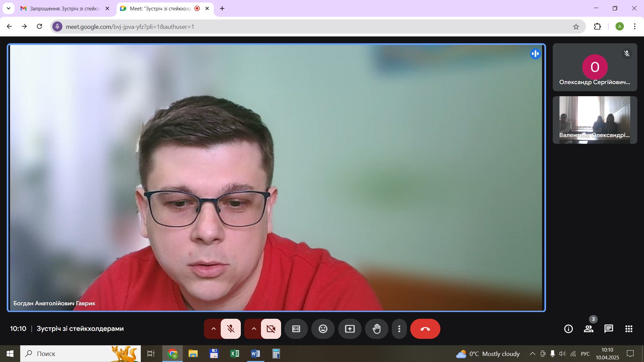Screen dimensions: 644x362
Task: Select Олександр Сергійович participant tile
Action: pos(595,67)
